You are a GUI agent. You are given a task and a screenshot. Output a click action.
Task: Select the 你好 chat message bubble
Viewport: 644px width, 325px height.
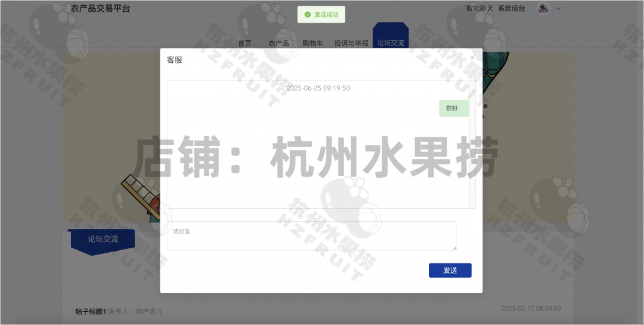point(454,108)
